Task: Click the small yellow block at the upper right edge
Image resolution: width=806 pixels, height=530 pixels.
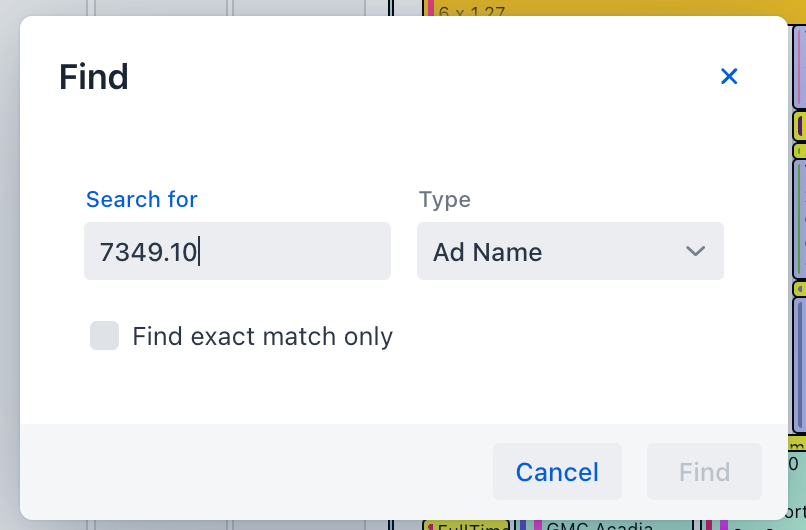Action: click(x=799, y=126)
